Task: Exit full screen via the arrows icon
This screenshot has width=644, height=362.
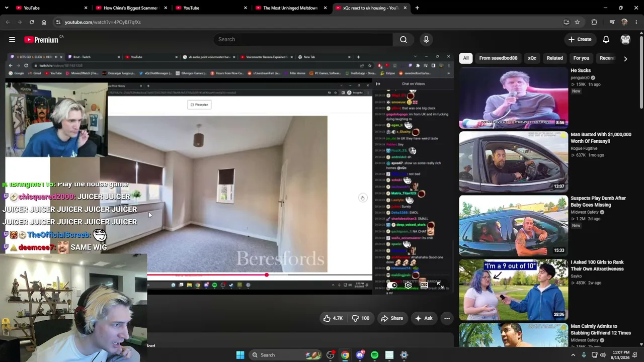Action: coord(440,286)
